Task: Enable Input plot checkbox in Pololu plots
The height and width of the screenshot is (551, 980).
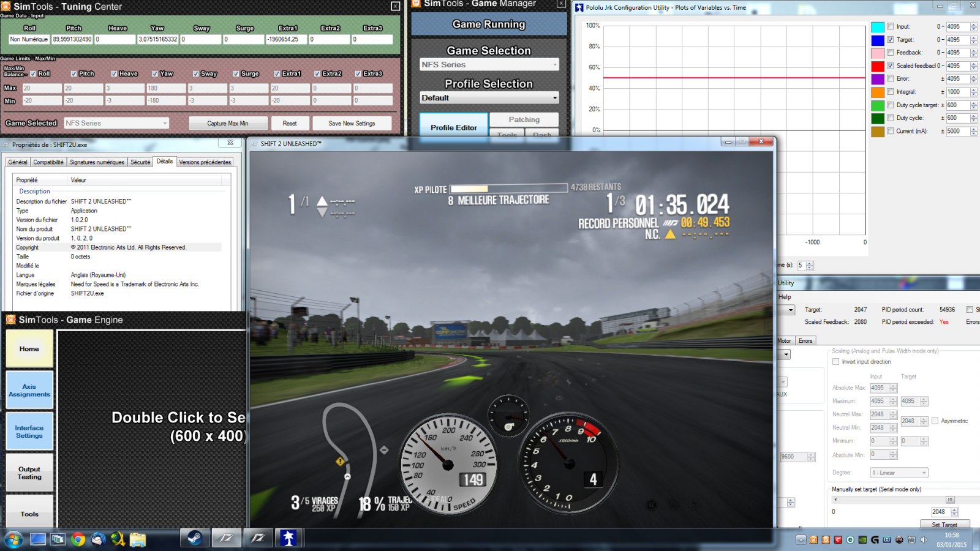Action: click(891, 27)
